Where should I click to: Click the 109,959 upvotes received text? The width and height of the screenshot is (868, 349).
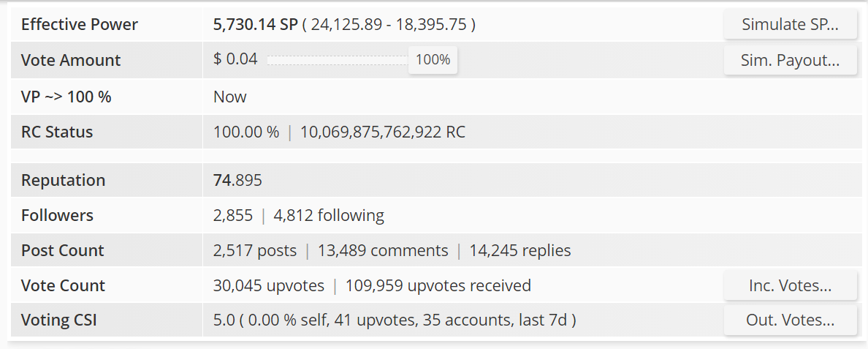438,286
